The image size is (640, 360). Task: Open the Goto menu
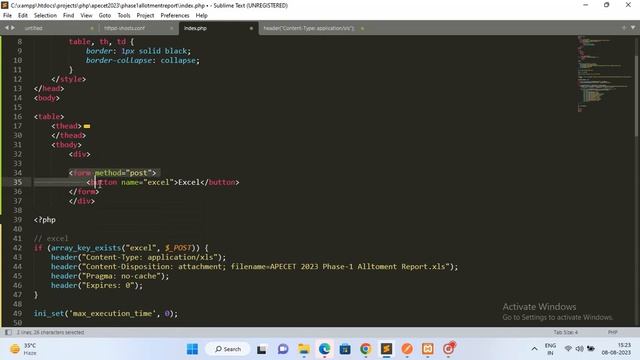tap(104, 16)
